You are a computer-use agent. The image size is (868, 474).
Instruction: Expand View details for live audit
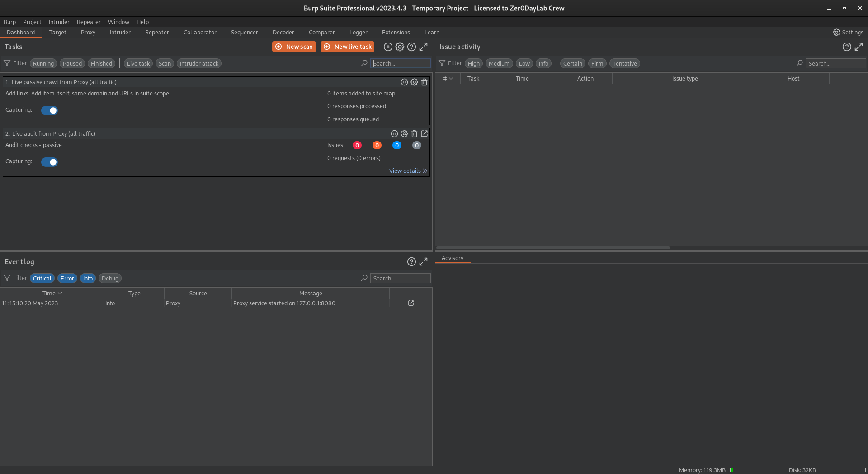click(408, 171)
